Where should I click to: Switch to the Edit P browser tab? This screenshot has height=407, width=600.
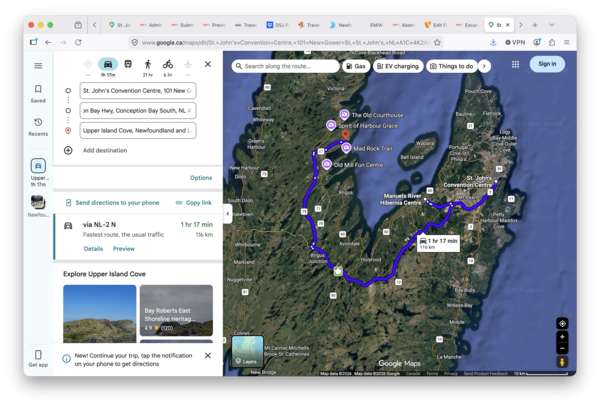pos(436,25)
